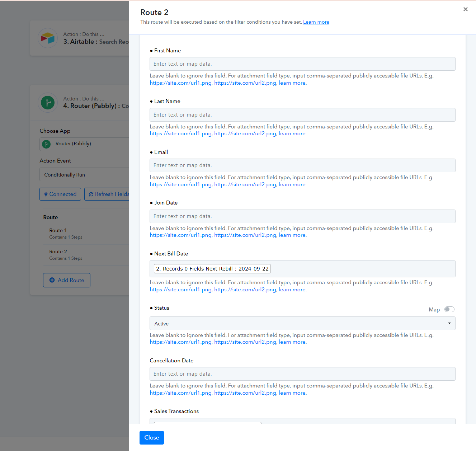Open the learn more link under Email
This screenshot has width=476, height=451.
pyautogui.click(x=293, y=184)
